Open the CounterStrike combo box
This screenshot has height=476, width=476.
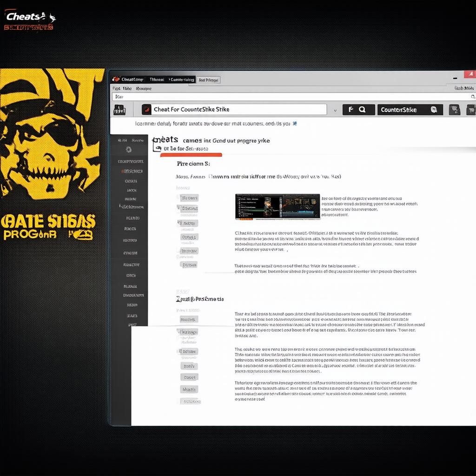pos(404,110)
